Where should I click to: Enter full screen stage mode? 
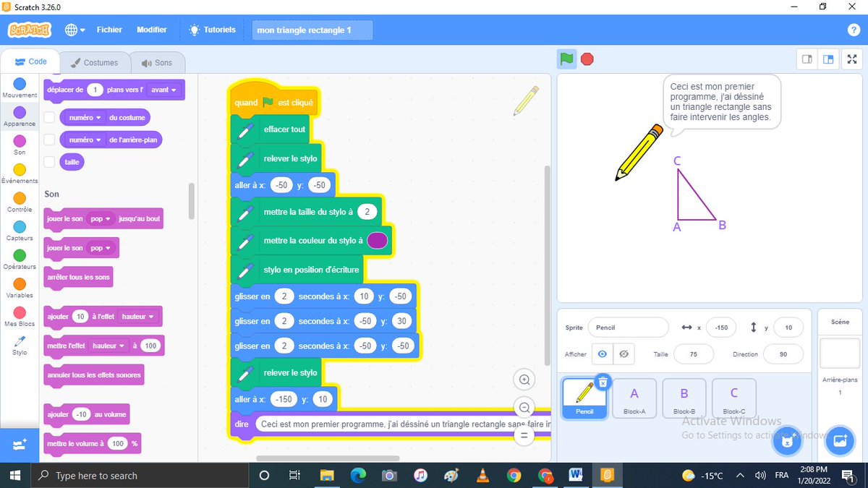point(851,59)
